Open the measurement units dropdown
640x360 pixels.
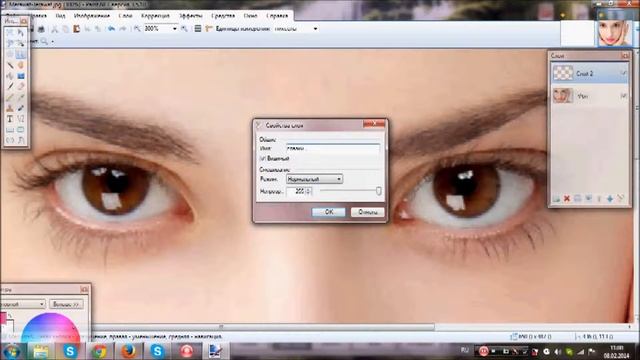(x=315, y=29)
